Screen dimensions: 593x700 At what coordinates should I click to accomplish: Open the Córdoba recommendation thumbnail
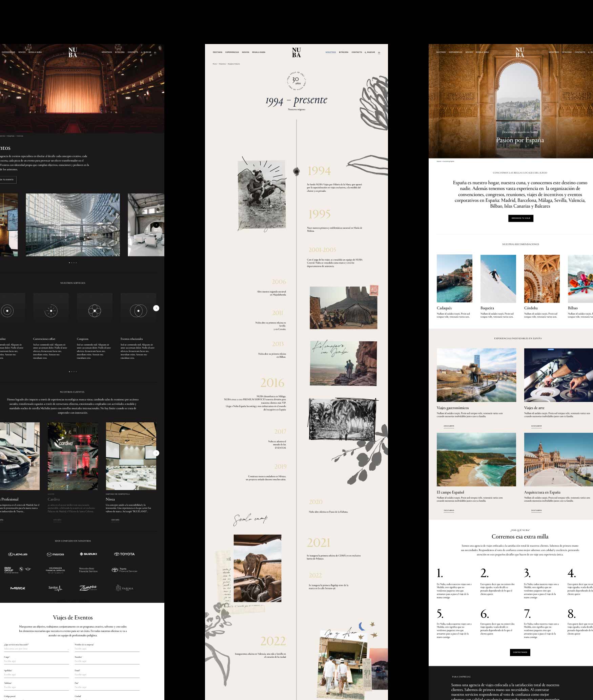(x=542, y=278)
